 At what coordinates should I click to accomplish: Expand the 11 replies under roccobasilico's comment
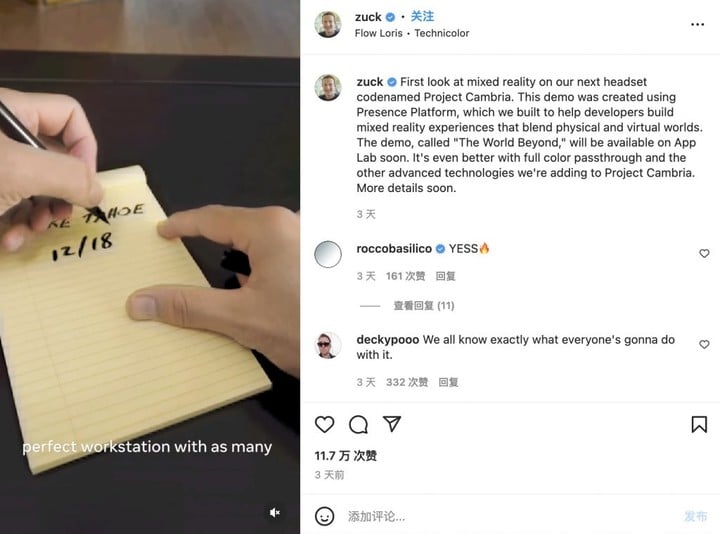click(x=423, y=306)
